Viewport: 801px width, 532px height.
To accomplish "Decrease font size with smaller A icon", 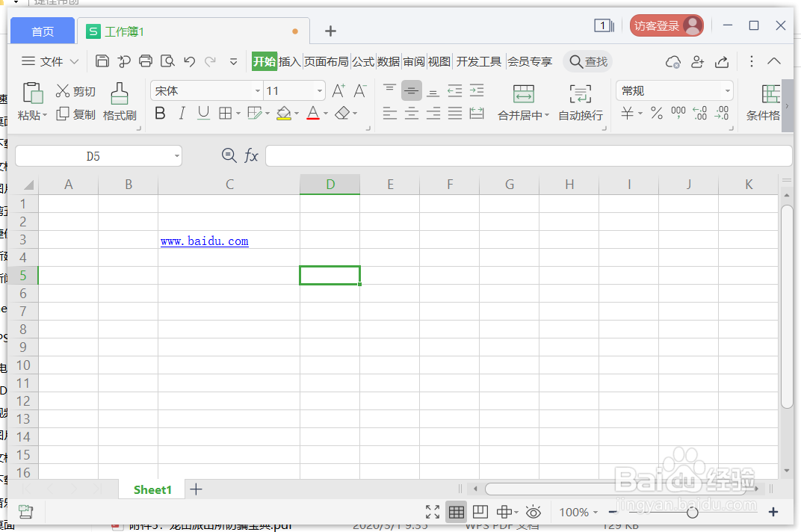I will tap(359, 91).
